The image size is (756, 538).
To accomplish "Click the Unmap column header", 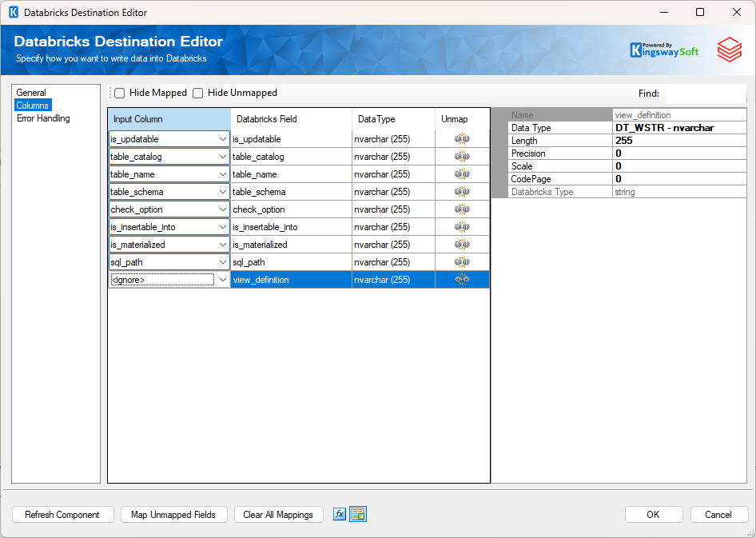I will point(463,119).
